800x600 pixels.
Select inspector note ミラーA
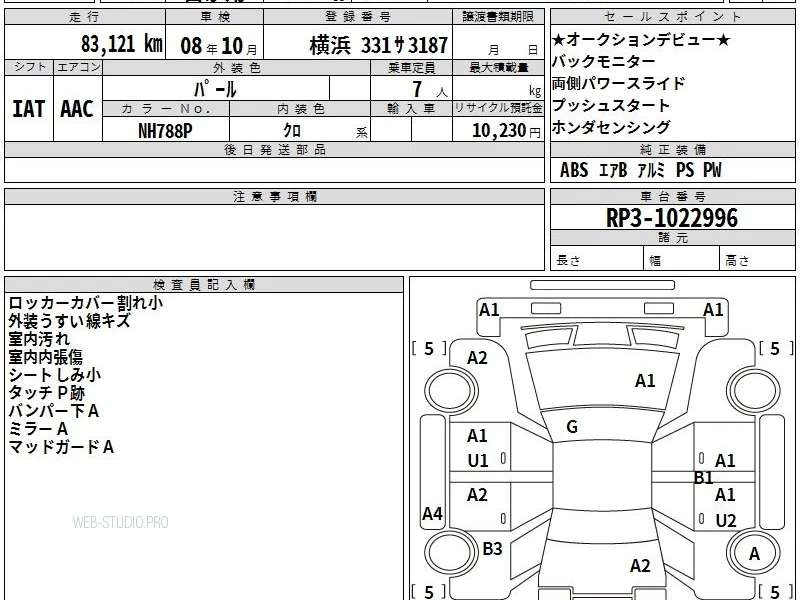(38, 429)
